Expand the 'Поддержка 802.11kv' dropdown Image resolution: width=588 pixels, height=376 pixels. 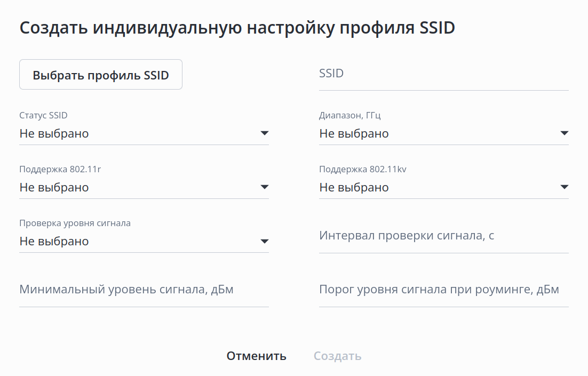click(433, 187)
